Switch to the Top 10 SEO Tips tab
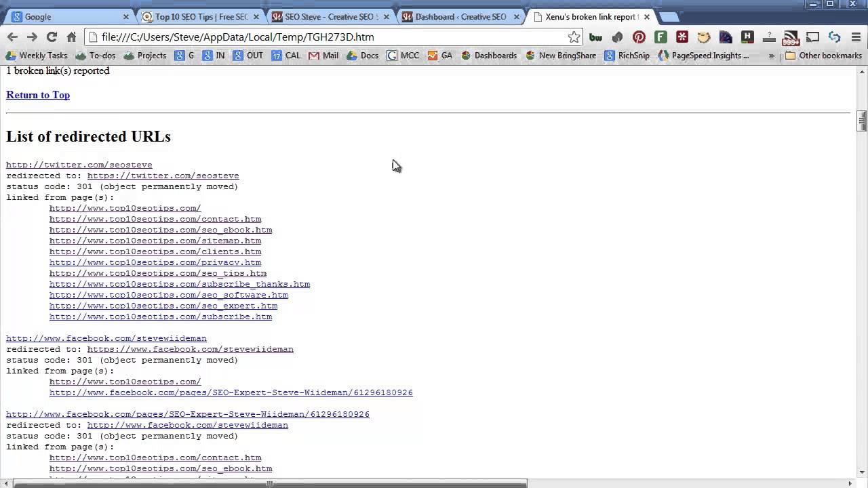868x488 pixels. (198, 17)
